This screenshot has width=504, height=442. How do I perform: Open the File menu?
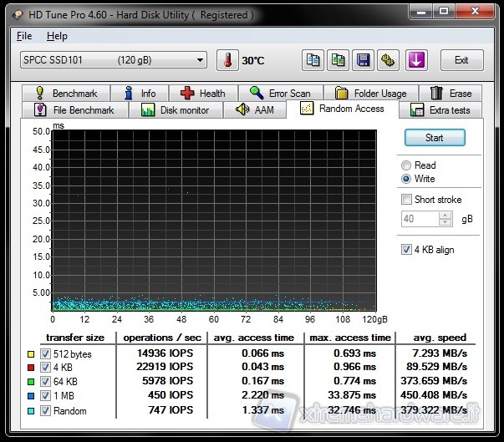(24, 36)
